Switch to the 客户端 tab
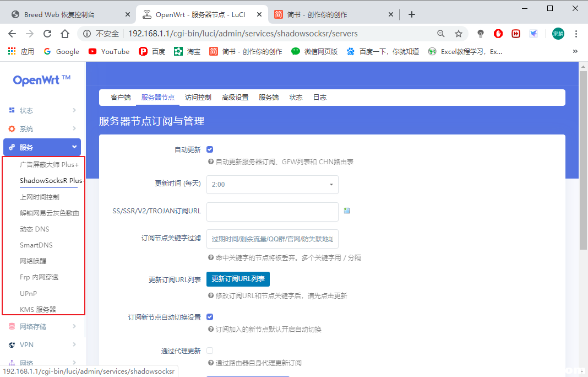Viewport: 588px width, 377px height. [x=120, y=96]
